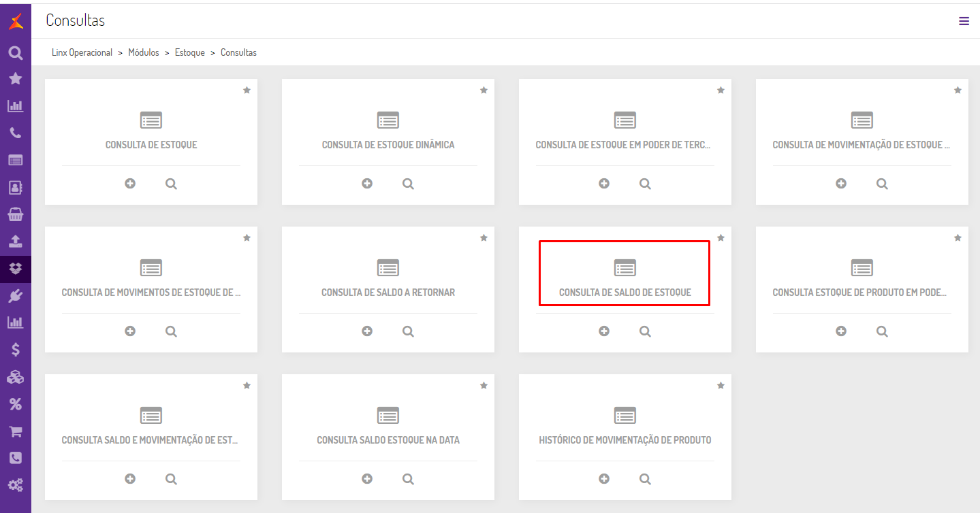Click plus icon under Consulta Saldo Estoque na Data
This screenshot has height=513, width=980.
pyautogui.click(x=367, y=479)
